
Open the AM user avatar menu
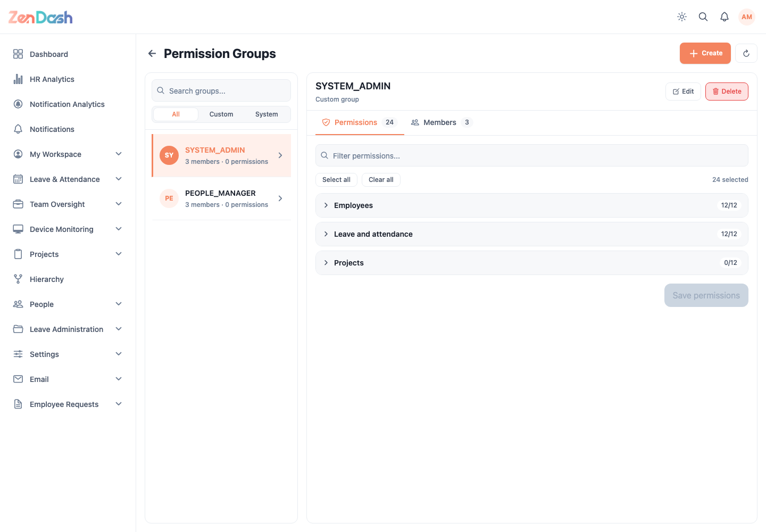(747, 17)
